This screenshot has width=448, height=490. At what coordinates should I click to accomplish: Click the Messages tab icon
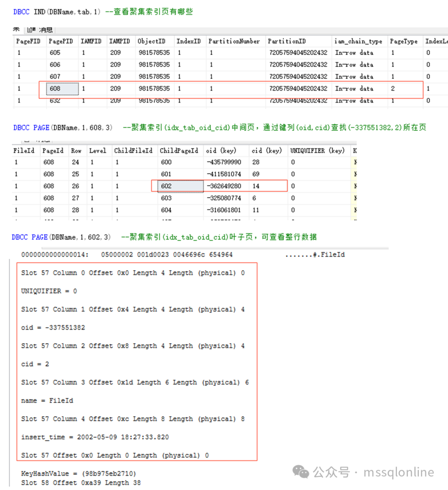click(31, 30)
